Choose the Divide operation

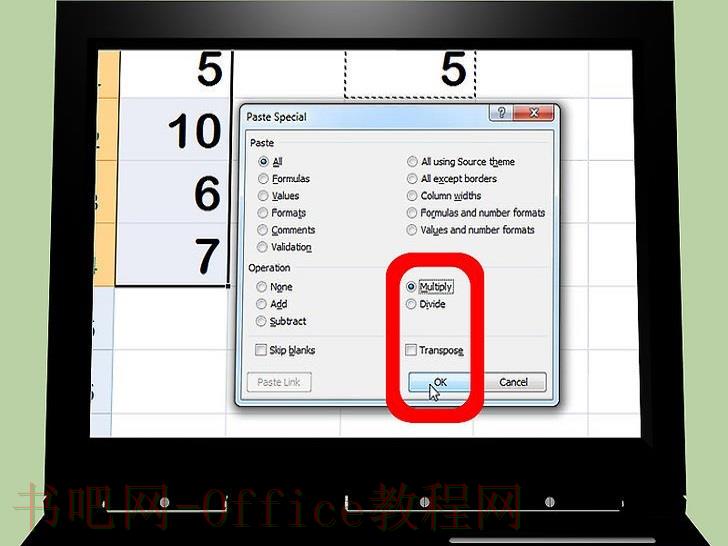pyautogui.click(x=411, y=304)
